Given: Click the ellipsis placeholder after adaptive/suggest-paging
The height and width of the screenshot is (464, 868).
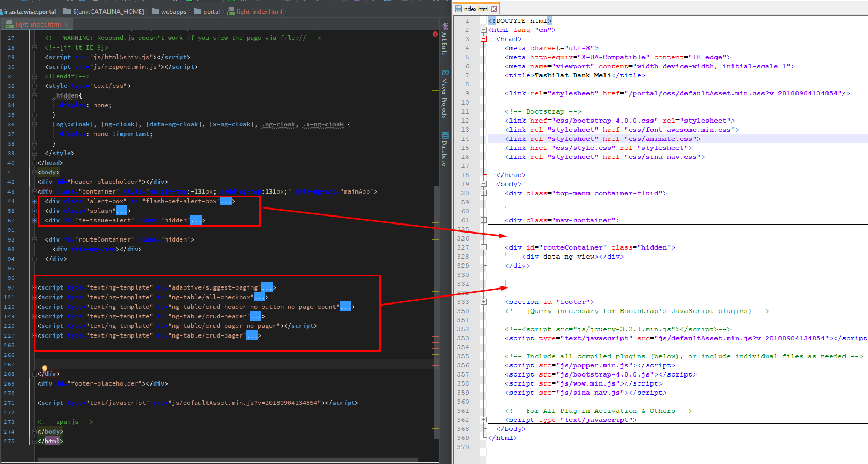Looking at the screenshot, I should 267,287.
